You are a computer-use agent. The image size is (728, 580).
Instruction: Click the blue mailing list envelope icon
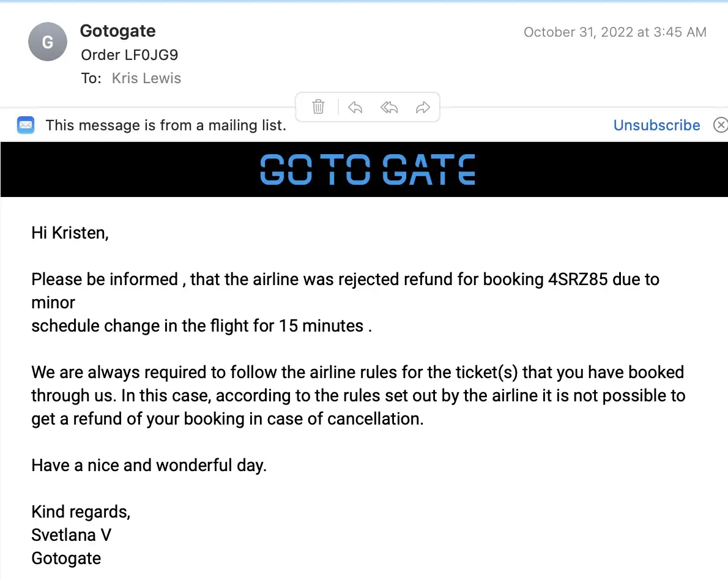[26, 125]
